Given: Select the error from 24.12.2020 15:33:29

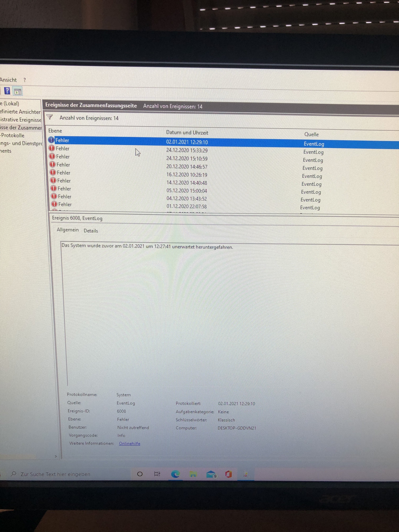Looking at the screenshot, I should pos(187,150).
